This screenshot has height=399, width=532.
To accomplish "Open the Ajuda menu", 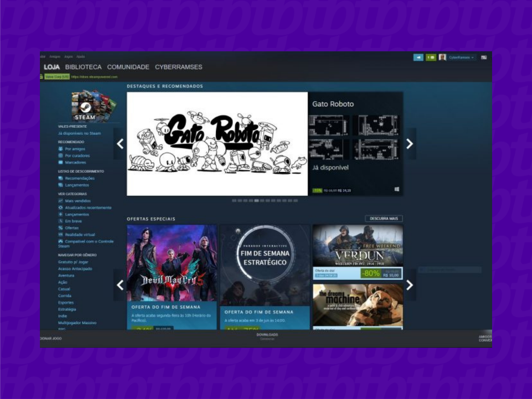I will [x=81, y=57].
